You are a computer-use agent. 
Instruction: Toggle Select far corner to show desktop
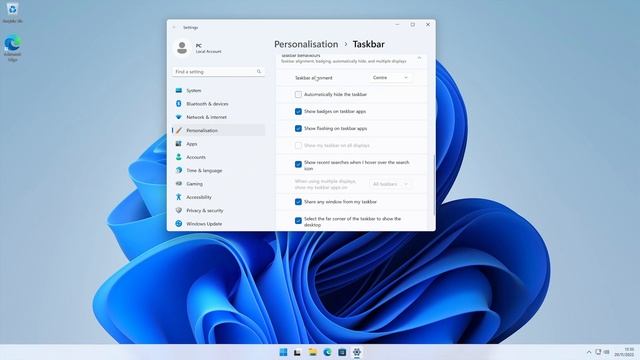click(298, 220)
